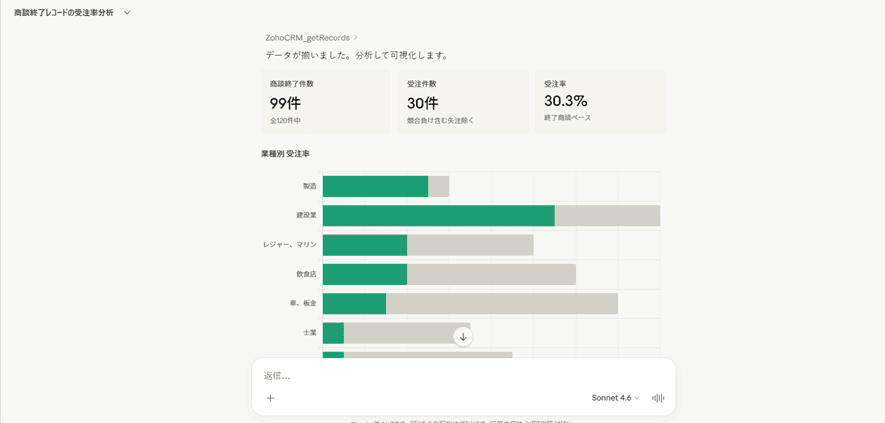Start voice input with waveform icon
Viewport: 885px width, 423px height.
pos(658,398)
